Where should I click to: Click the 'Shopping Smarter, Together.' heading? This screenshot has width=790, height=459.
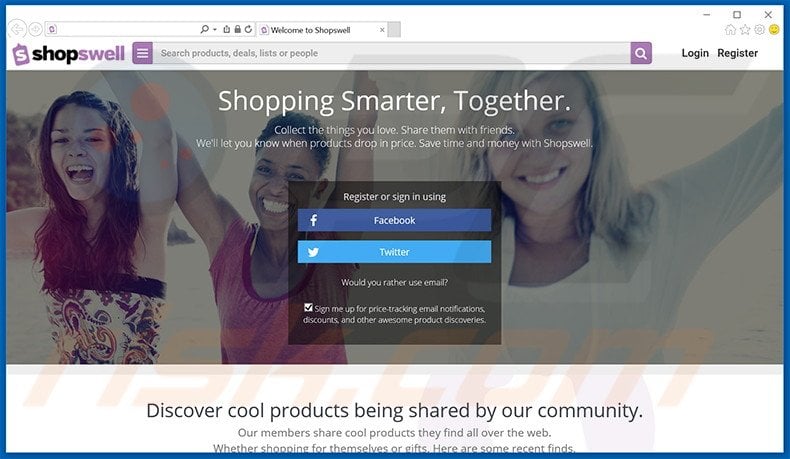click(394, 101)
